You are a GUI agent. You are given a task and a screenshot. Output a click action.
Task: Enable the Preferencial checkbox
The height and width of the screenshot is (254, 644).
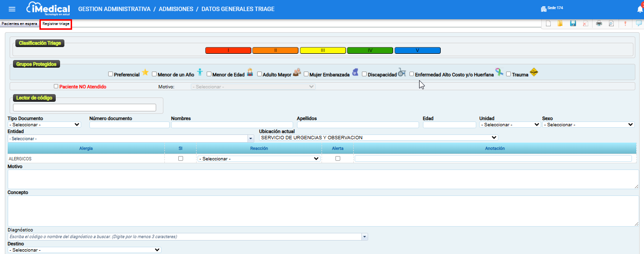click(x=111, y=74)
